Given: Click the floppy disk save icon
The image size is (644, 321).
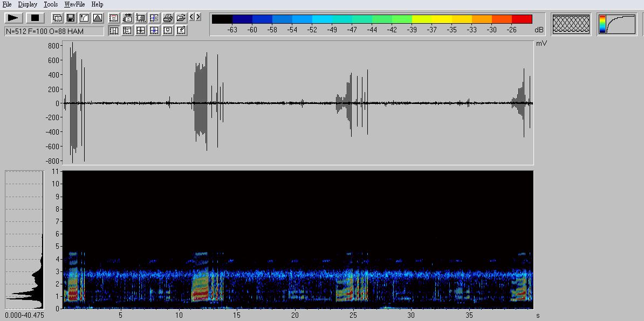Looking at the screenshot, I should coord(70,18).
